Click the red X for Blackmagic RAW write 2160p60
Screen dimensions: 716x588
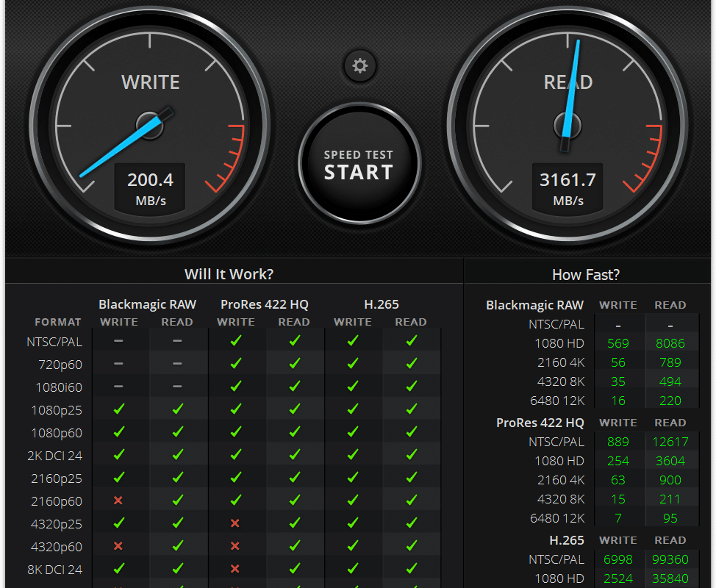click(x=118, y=501)
